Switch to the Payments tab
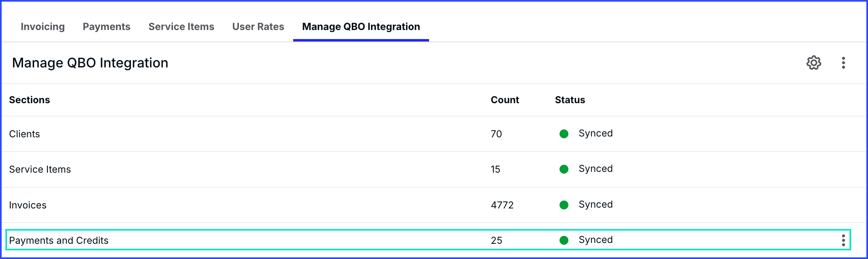 point(107,27)
